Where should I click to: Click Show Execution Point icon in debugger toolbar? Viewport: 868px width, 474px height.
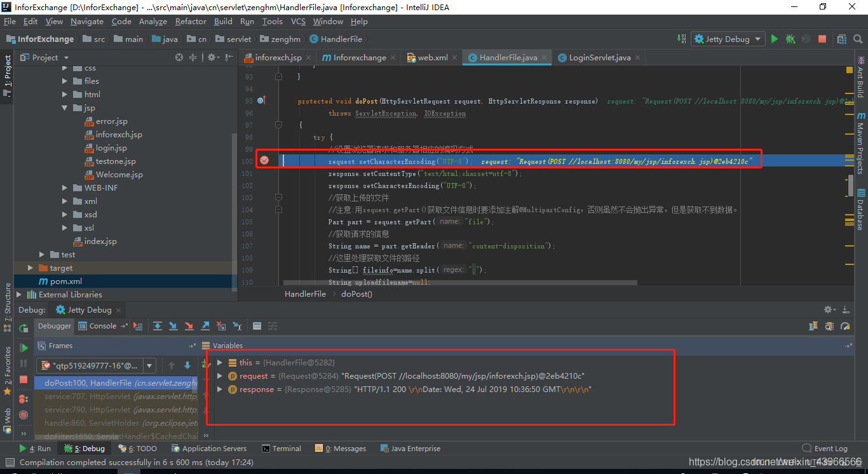138,326
